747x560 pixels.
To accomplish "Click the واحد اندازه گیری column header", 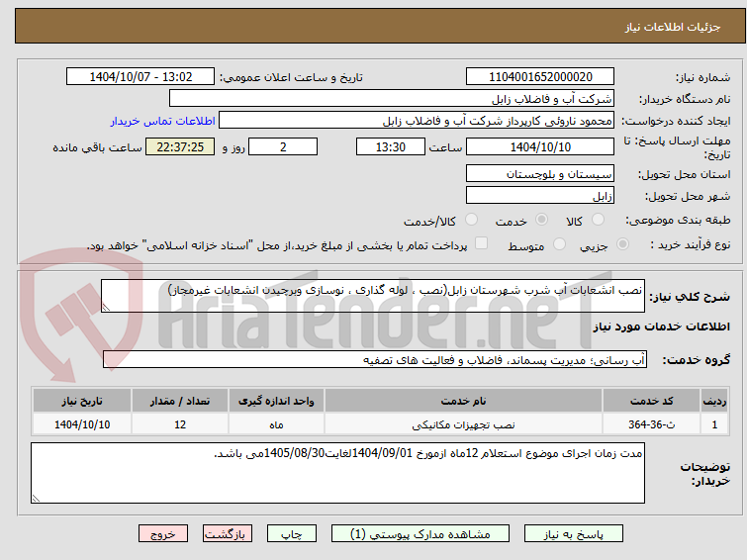I will pos(276,401).
